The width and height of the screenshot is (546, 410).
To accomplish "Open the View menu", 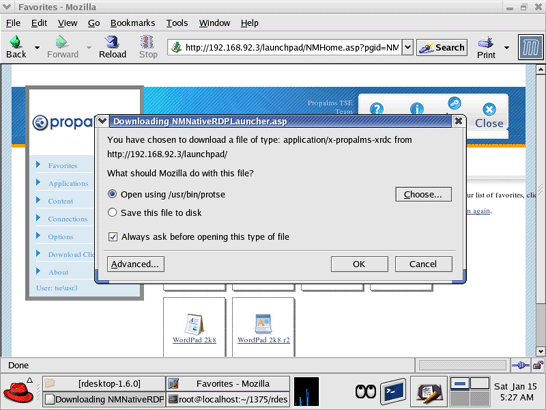I will click(67, 23).
